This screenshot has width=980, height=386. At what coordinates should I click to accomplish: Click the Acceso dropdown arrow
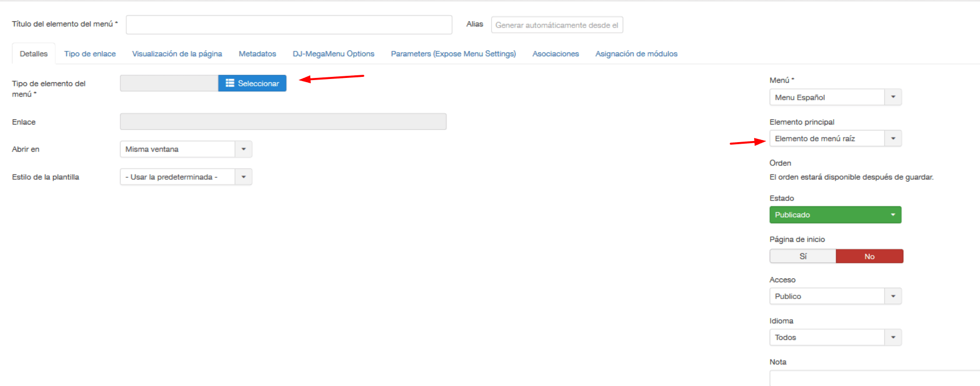click(893, 296)
